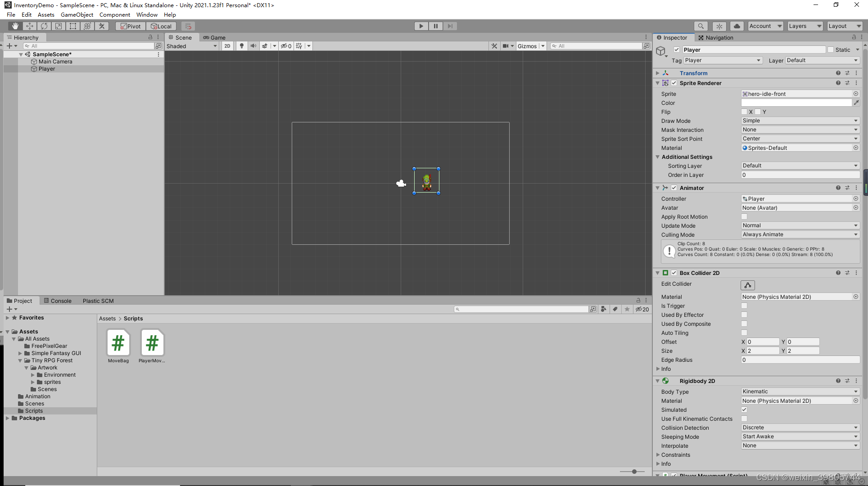
Task: Click the Sprite Renderer Color swatch
Action: [x=796, y=103]
